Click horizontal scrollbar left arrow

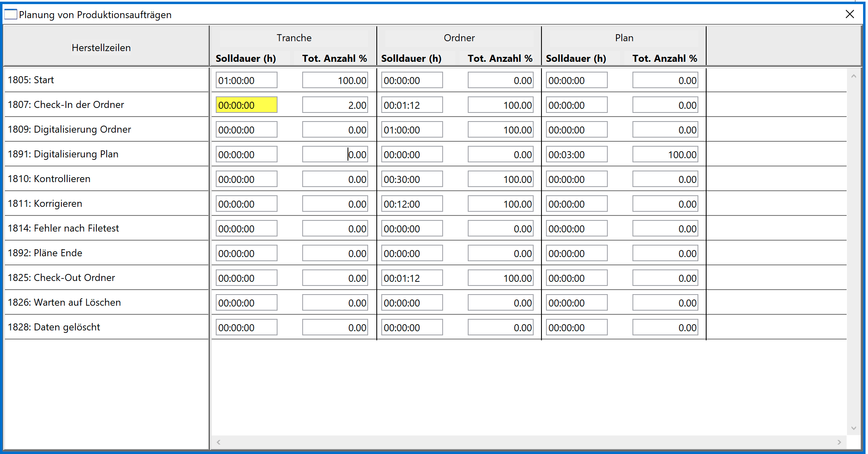(x=219, y=442)
